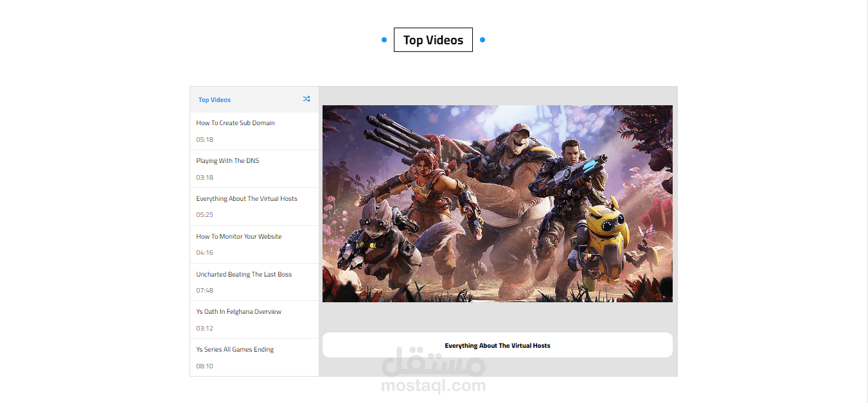The height and width of the screenshot is (403, 868).
Task: Click the 'Top Videos' boxed section heading
Action: click(433, 40)
